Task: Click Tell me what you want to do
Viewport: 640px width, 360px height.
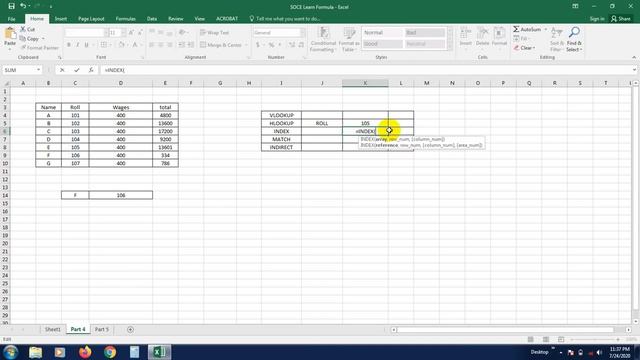Action: (284, 19)
